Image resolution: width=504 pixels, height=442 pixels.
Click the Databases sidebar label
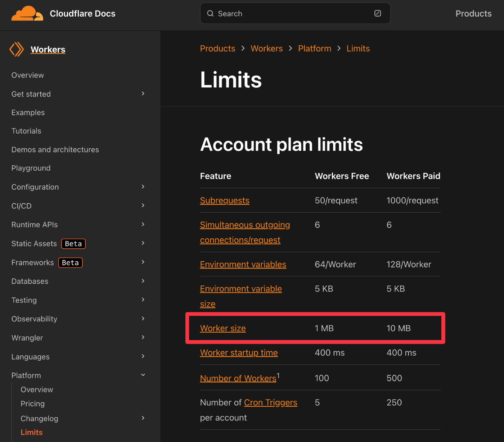[30, 281]
